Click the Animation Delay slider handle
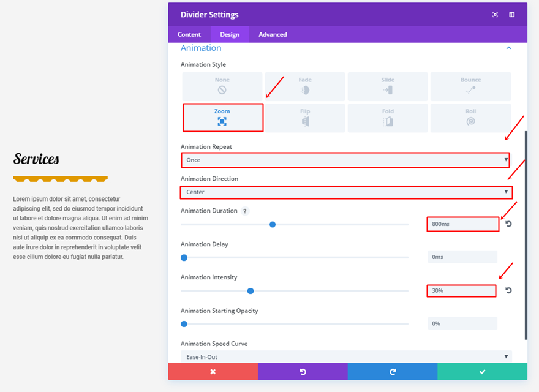 coord(184,258)
